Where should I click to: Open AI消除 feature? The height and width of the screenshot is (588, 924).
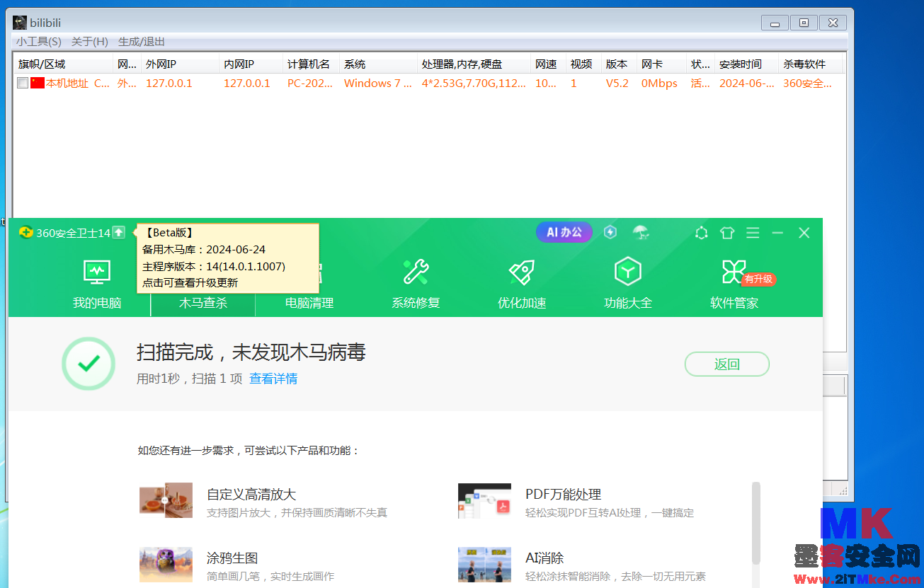point(544,558)
